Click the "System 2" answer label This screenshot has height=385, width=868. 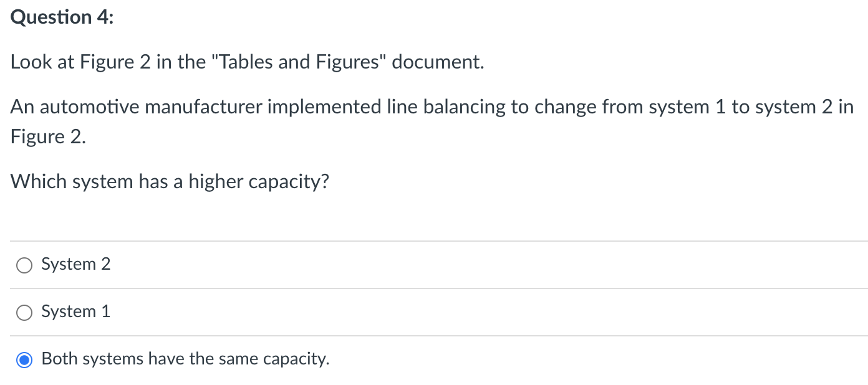pyautogui.click(x=75, y=264)
